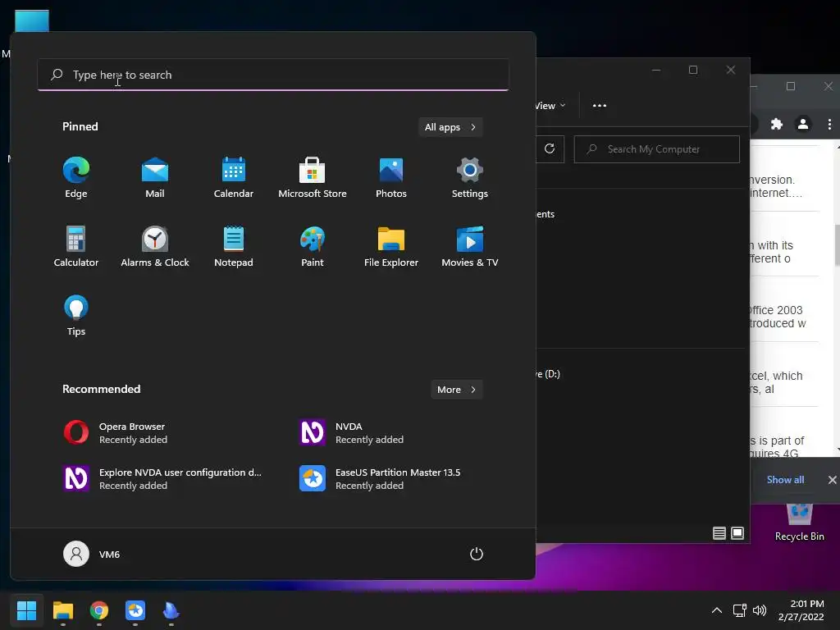The image size is (840, 630).
Task: Open the network status tray icon
Action: [x=740, y=610]
